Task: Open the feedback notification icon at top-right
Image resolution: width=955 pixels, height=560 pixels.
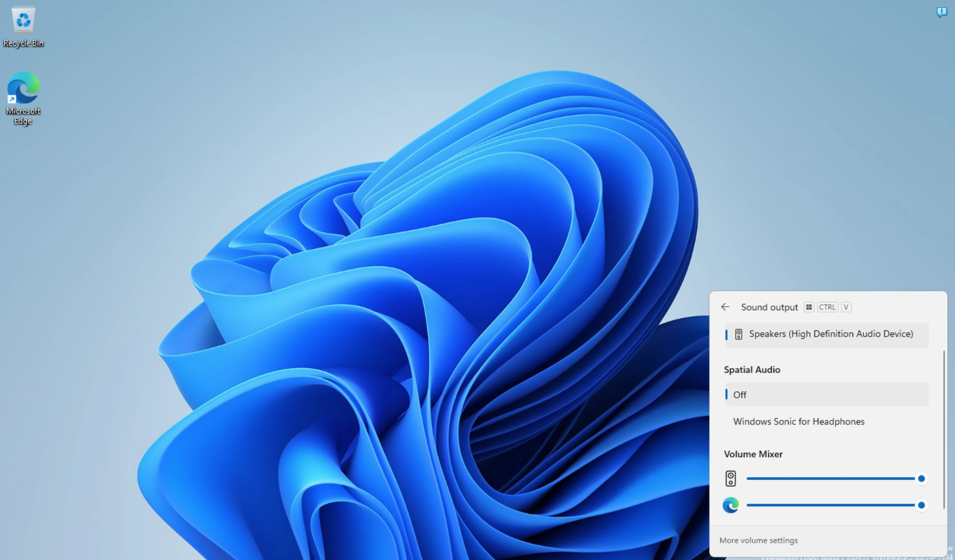Action: (x=941, y=12)
